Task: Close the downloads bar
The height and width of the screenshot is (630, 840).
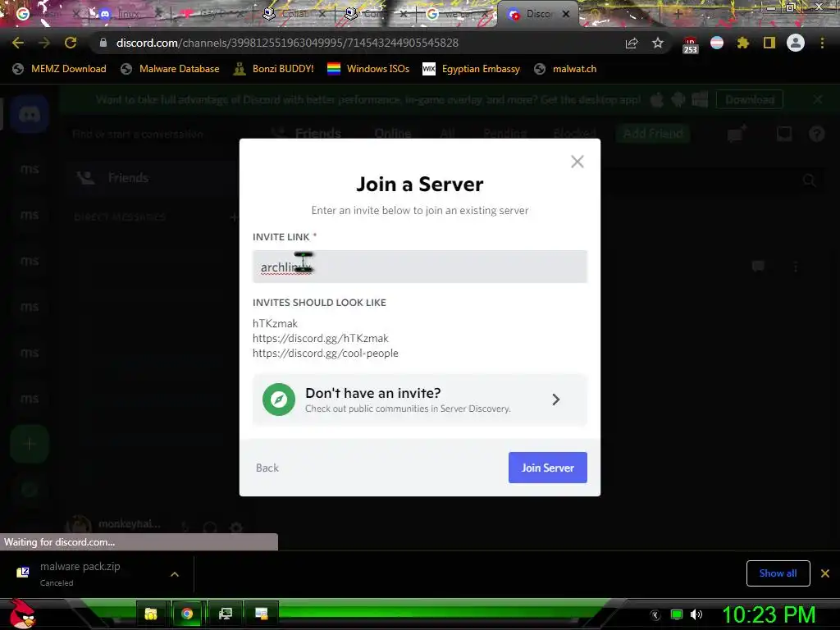Action: point(825,573)
